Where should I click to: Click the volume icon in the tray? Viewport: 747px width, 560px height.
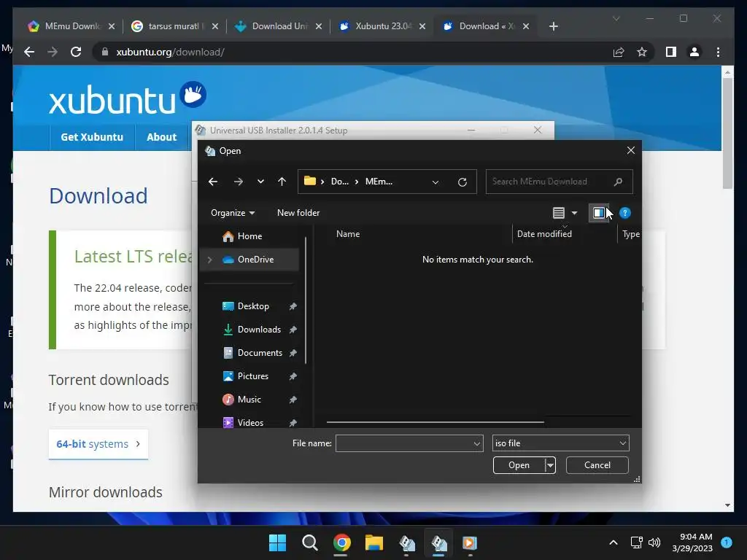click(x=654, y=542)
